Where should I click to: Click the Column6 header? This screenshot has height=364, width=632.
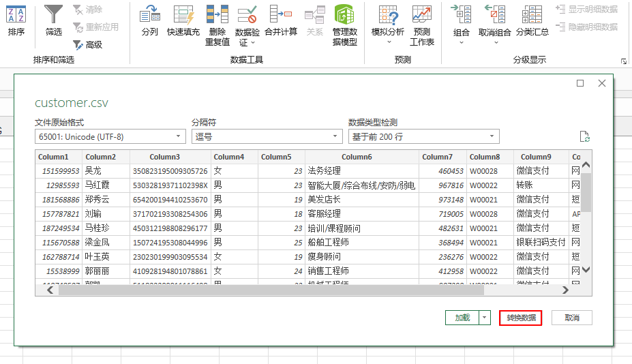[x=362, y=157]
